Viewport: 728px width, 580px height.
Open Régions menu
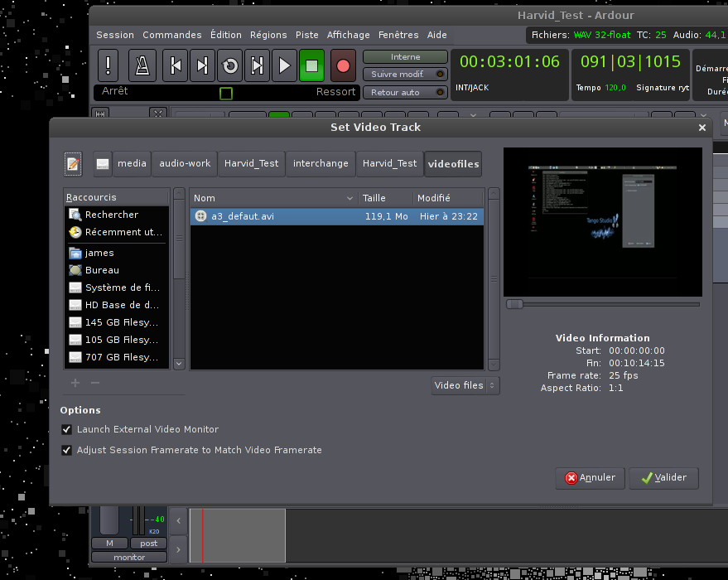tap(268, 35)
